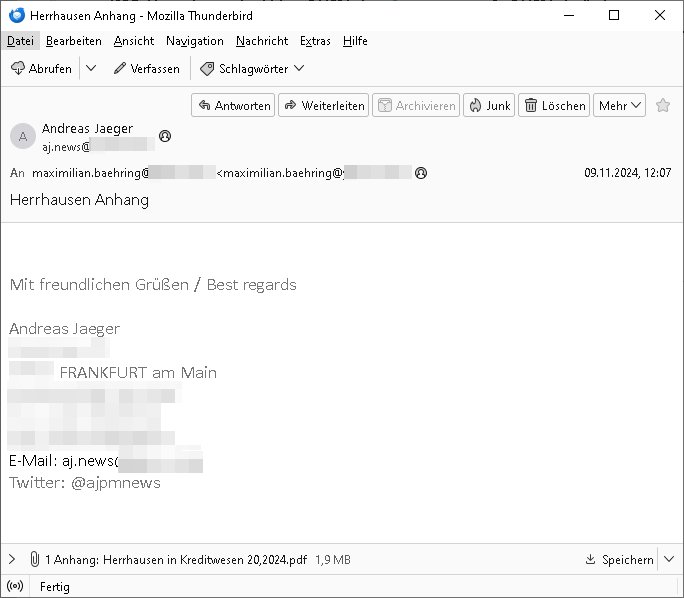
Task: Delete the message with Löschen
Action: tap(555, 105)
